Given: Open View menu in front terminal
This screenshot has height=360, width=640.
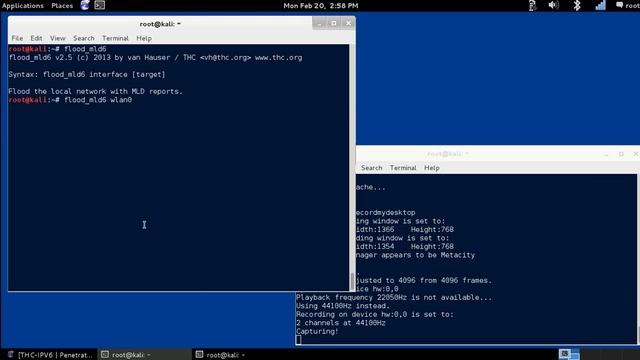Looking at the screenshot, I should [58, 38].
